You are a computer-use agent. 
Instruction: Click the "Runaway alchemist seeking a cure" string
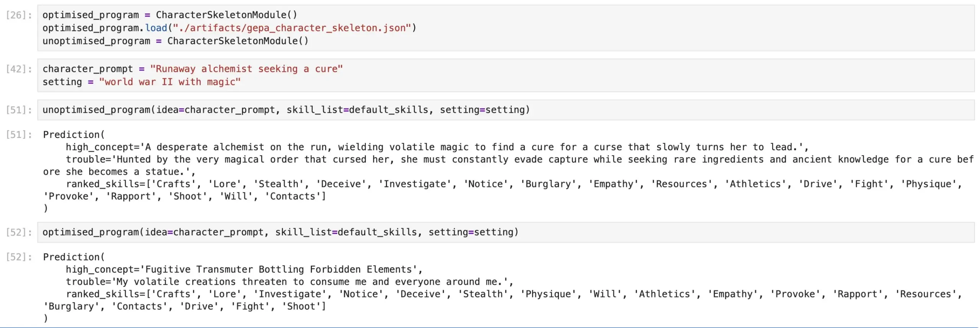246,69
